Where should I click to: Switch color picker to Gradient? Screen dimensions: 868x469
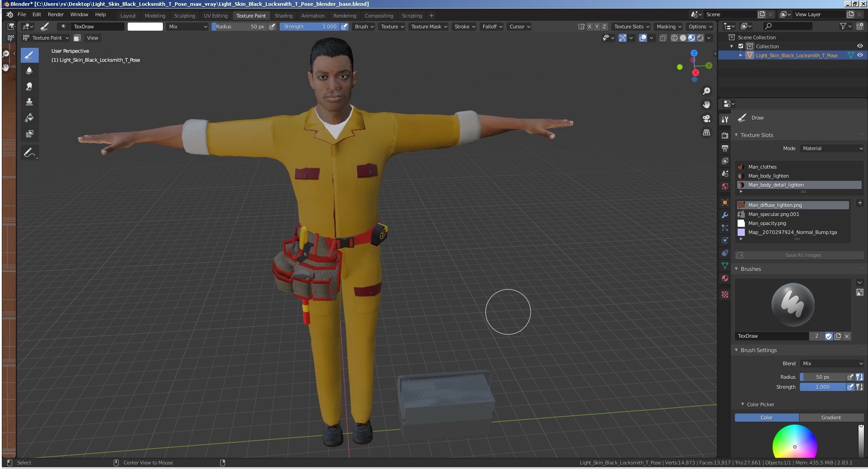[x=831, y=418]
